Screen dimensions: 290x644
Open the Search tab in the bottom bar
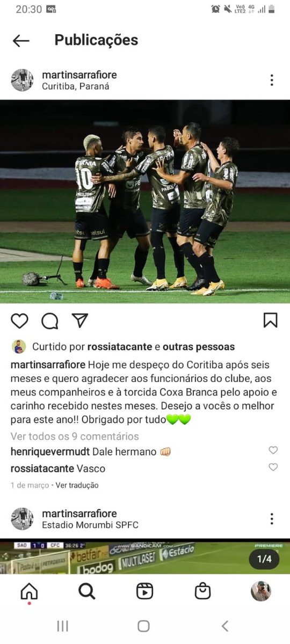point(86,591)
